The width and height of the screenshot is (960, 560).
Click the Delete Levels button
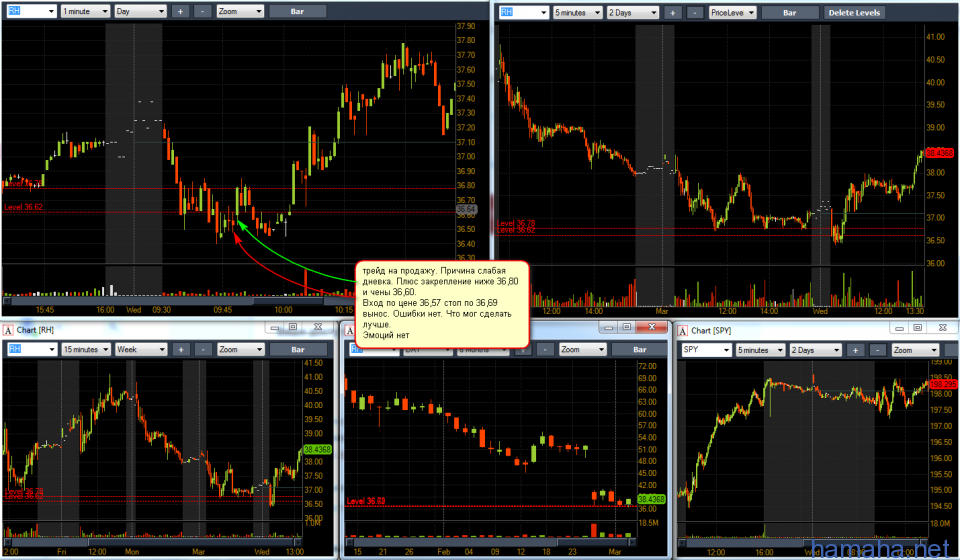click(x=854, y=12)
